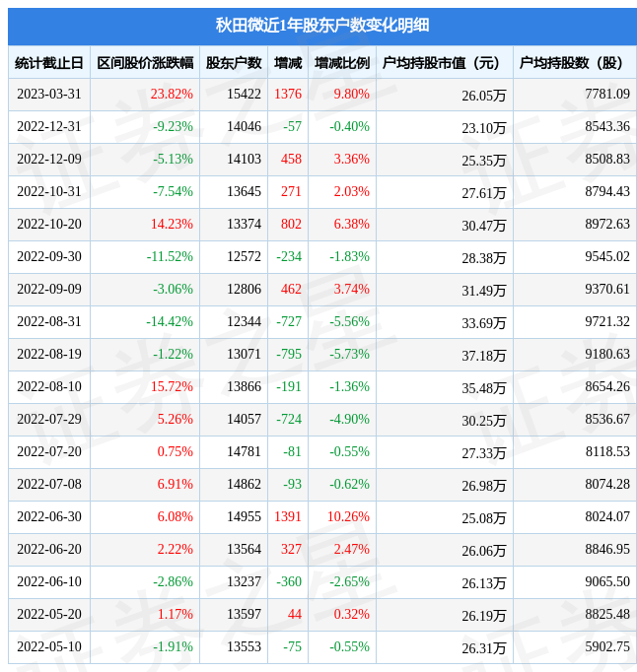Select the date cell 2022-09-09
The width and height of the screenshot is (637, 672).
[49, 290]
